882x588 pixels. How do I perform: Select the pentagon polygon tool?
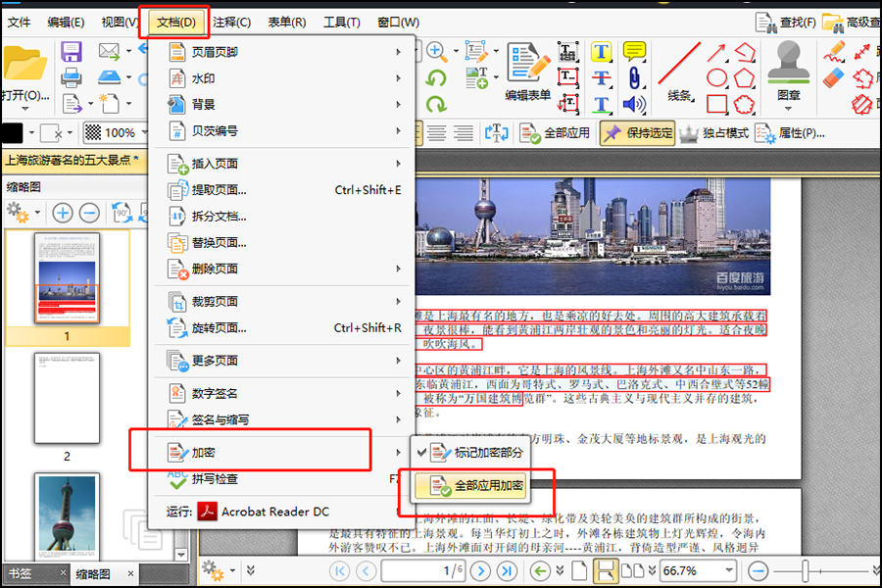point(744,77)
